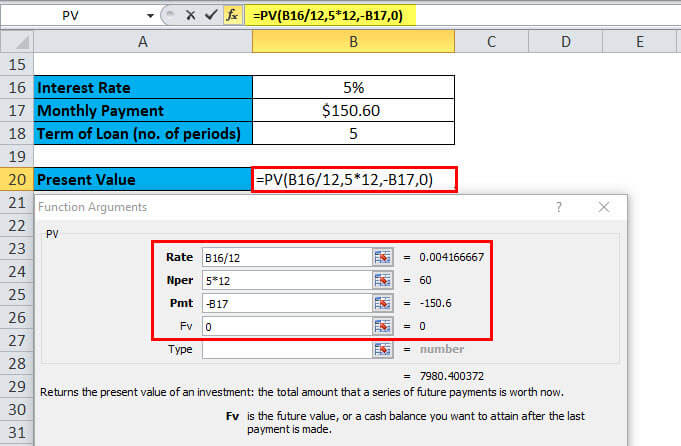Select row 18 header
Viewport: 681px width, 446px height.
click(17, 133)
